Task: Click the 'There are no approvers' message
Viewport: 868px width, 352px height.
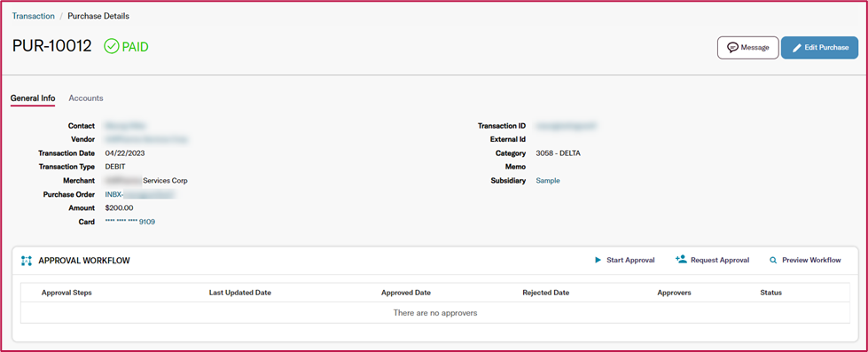Action: 435,313
